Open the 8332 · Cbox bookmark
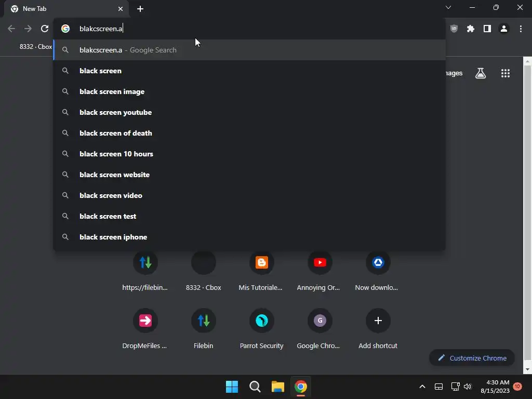Viewport: 532px width, 399px height. pyautogui.click(x=35, y=46)
